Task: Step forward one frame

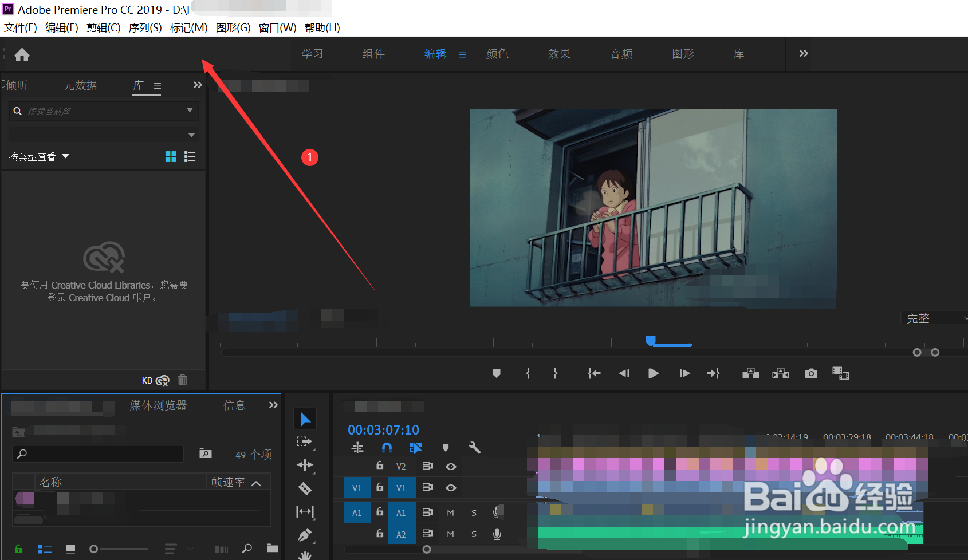Action: tap(684, 373)
